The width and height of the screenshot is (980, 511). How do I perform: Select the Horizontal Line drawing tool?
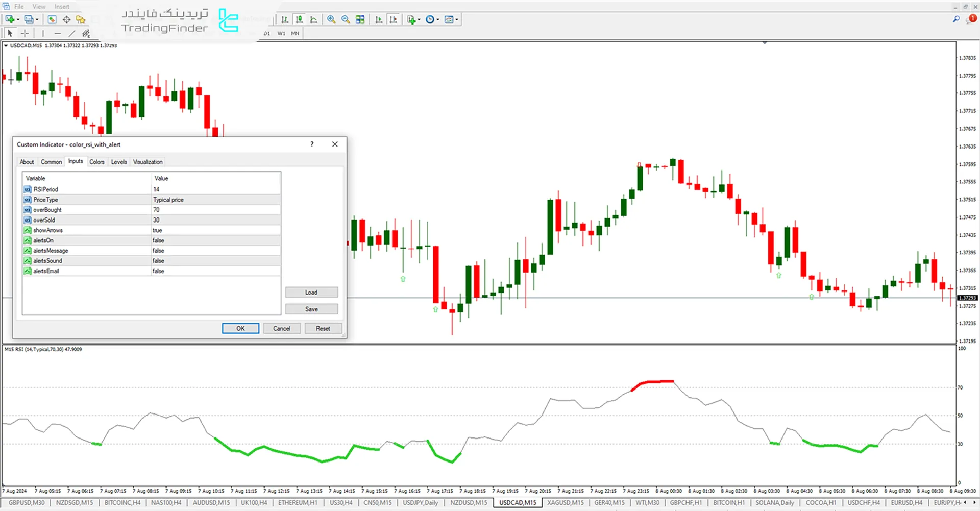[58, 33]
